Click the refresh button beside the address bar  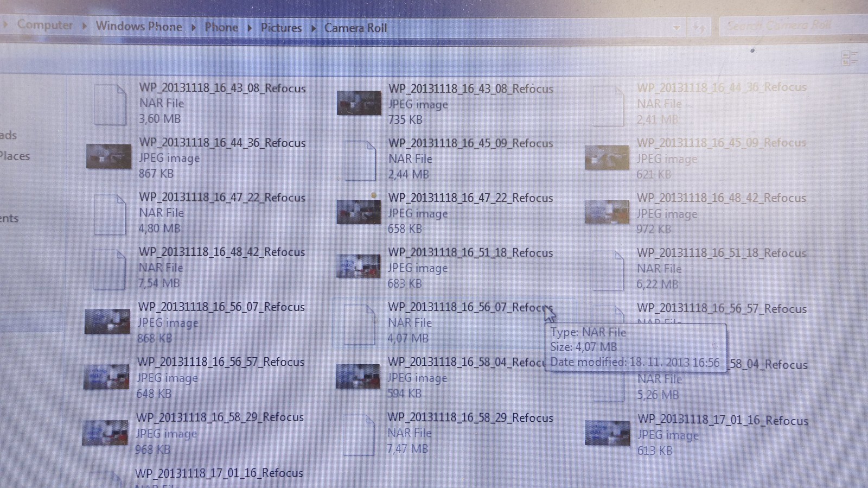699,28
